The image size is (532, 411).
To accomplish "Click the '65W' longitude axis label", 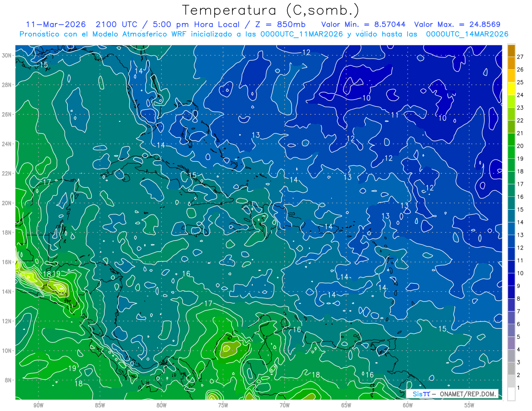I will tap(346, 405).
